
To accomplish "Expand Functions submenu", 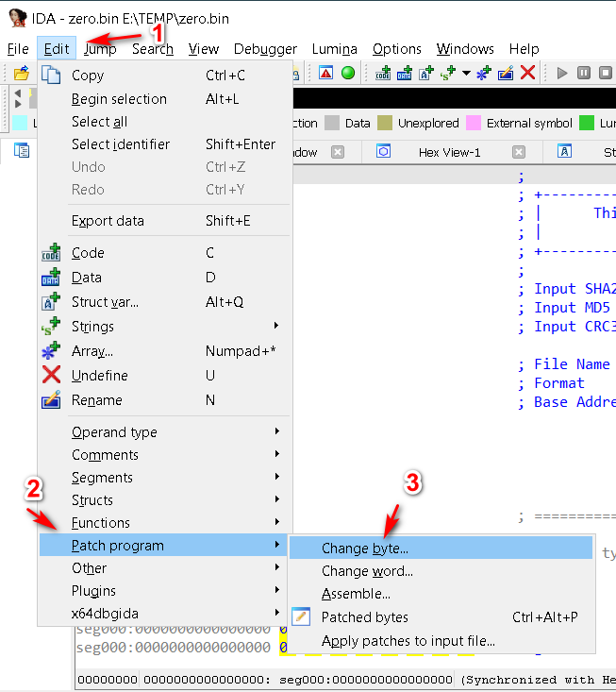I will pos(165,523).
